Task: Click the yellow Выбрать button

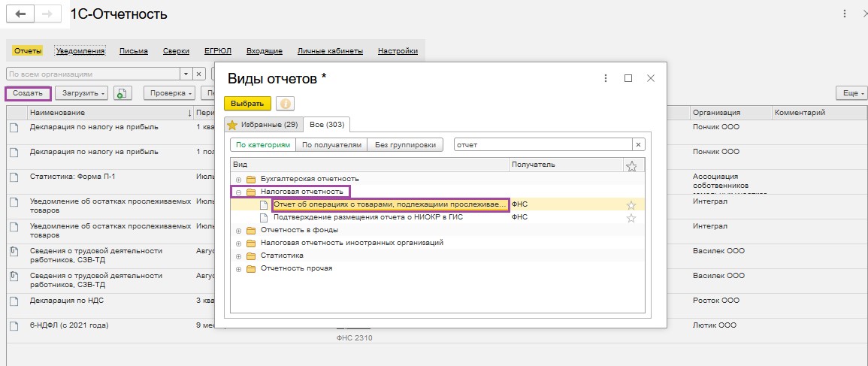Action: 247,104
